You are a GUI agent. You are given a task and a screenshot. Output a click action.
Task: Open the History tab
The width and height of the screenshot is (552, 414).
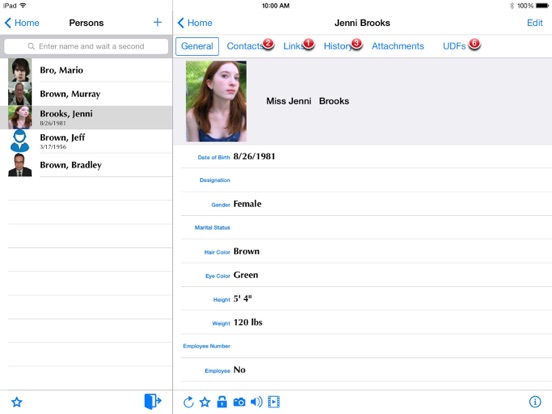[x=338, y=46]
